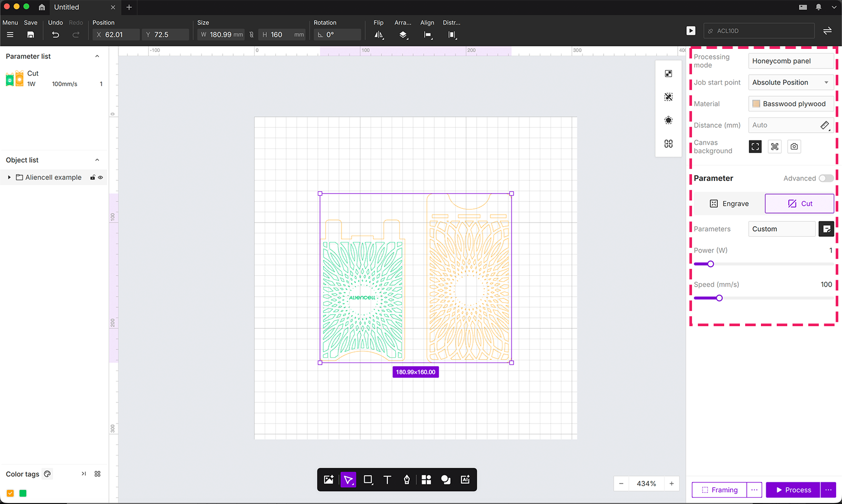Open the Align tool
842x504 pixels.
[x=428, y=35]
